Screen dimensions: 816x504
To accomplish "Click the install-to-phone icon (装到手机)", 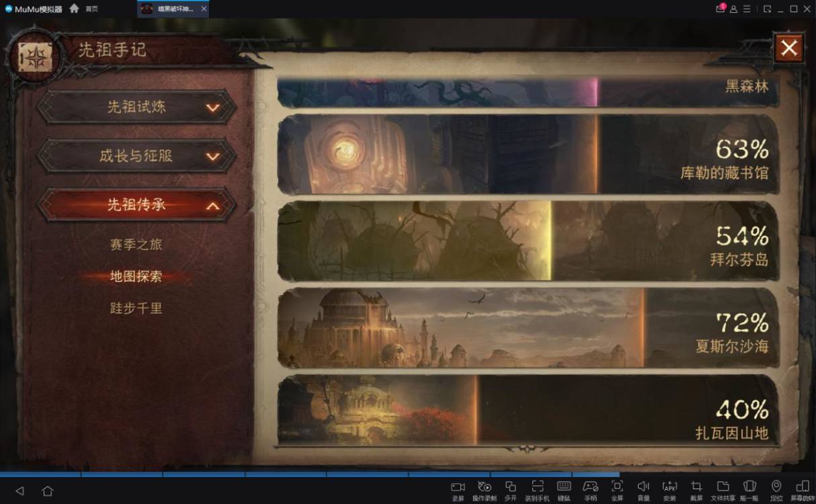I will [537, 490].
